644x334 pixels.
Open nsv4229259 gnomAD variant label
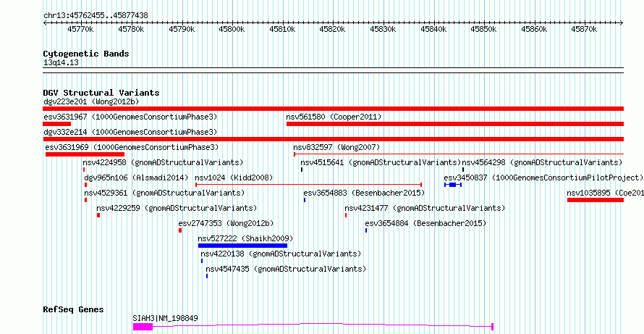coord(177,208)
